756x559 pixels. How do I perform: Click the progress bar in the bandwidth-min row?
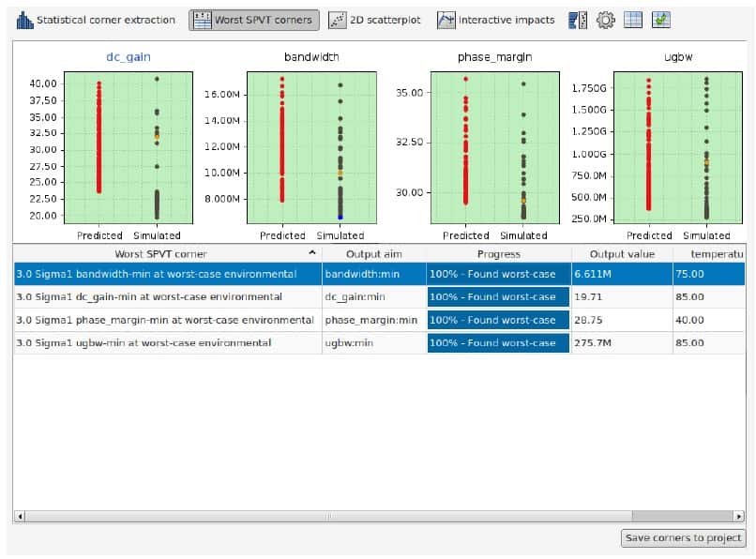click(499, 274)
